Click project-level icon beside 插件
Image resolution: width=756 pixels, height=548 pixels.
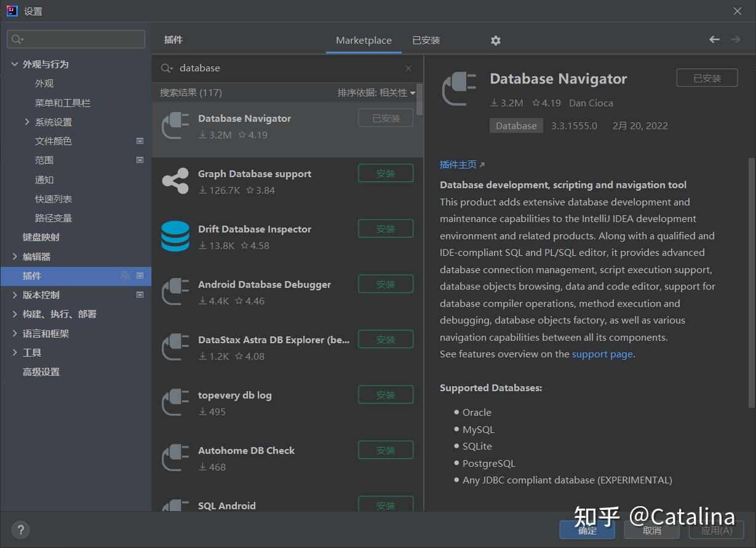pos(140,276)
